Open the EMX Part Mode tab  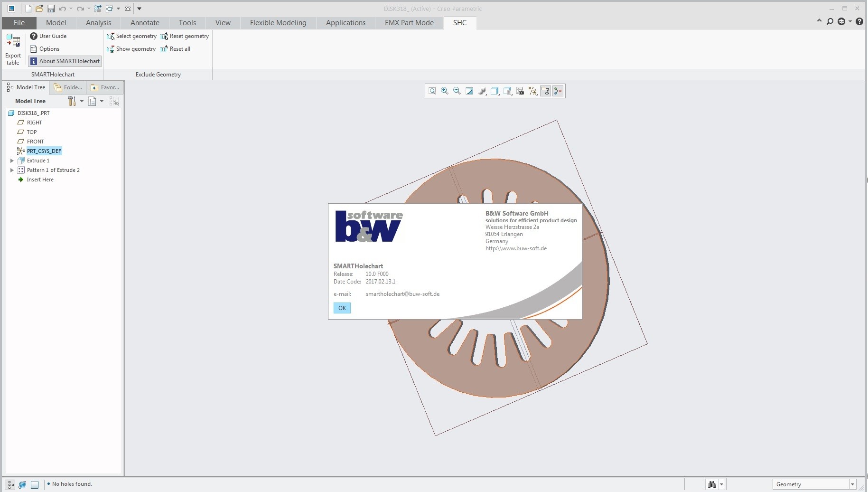click(x=409, y=23)
